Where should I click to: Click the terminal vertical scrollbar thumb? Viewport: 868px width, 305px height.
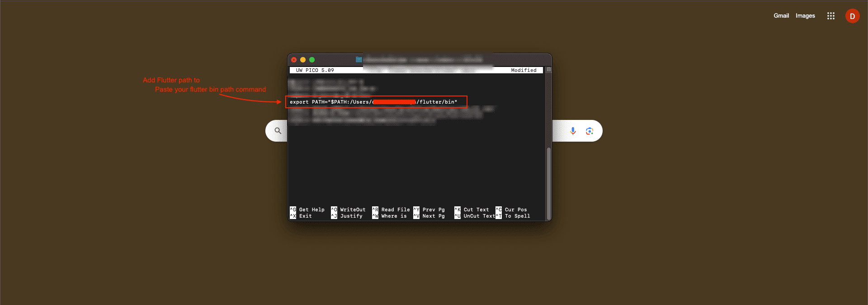coord(548,183)
